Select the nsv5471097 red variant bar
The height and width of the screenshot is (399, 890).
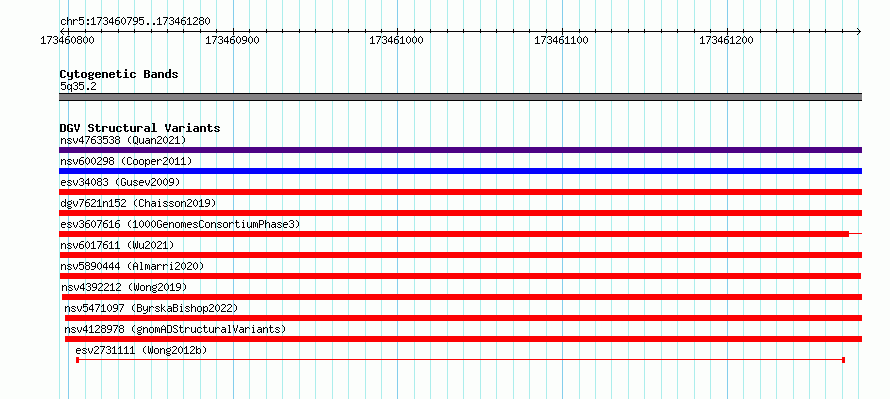point(464,318)
